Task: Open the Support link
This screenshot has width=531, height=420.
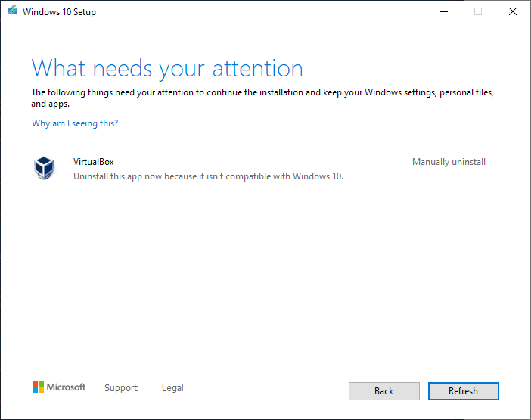Action: [121, 387]
